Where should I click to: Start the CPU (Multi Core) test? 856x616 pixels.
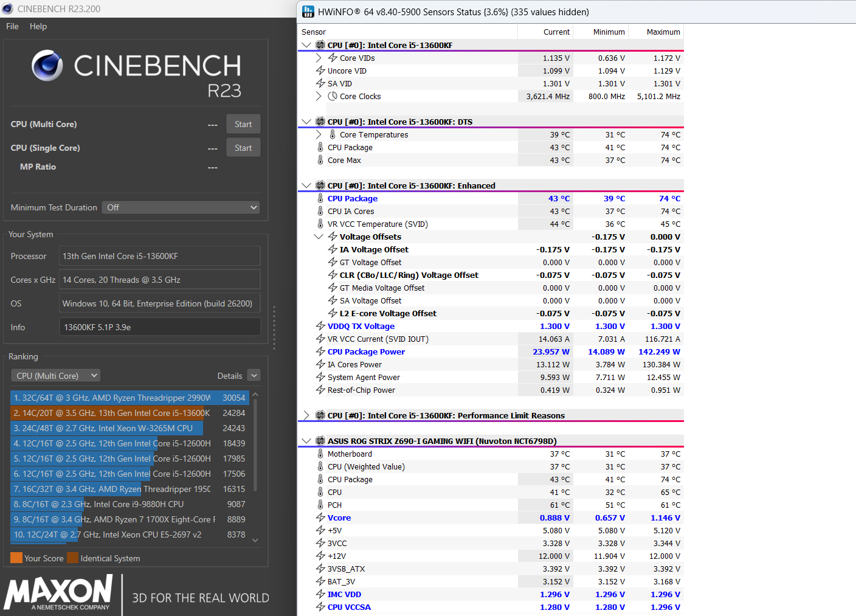(x=243, y=124)
